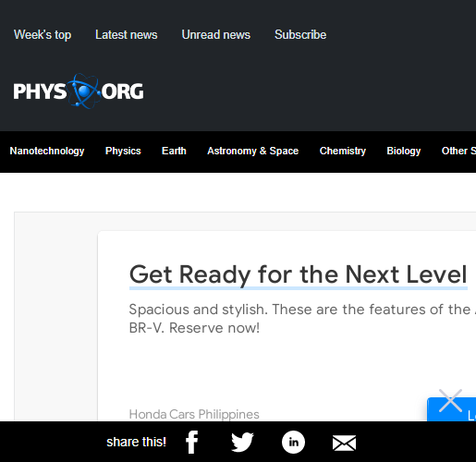Share by email envelope icon
The width and height of the screenshot is (476, 462).
[x=344, y=444]
